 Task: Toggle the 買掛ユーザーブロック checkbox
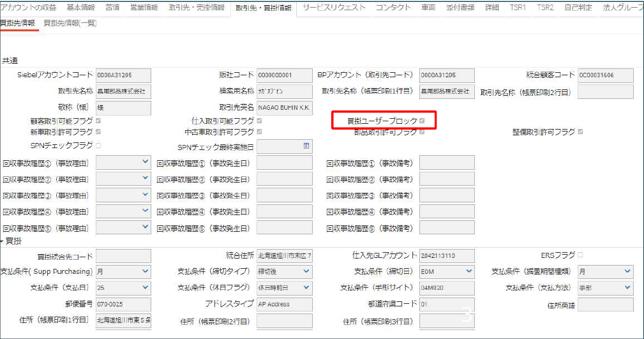click(x=422, y=121)
